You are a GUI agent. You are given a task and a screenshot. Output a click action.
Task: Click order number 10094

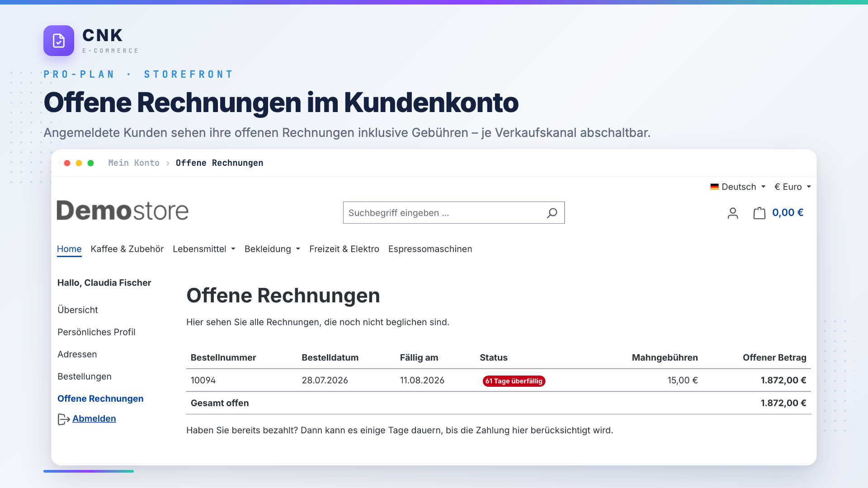tap(203, 380)
